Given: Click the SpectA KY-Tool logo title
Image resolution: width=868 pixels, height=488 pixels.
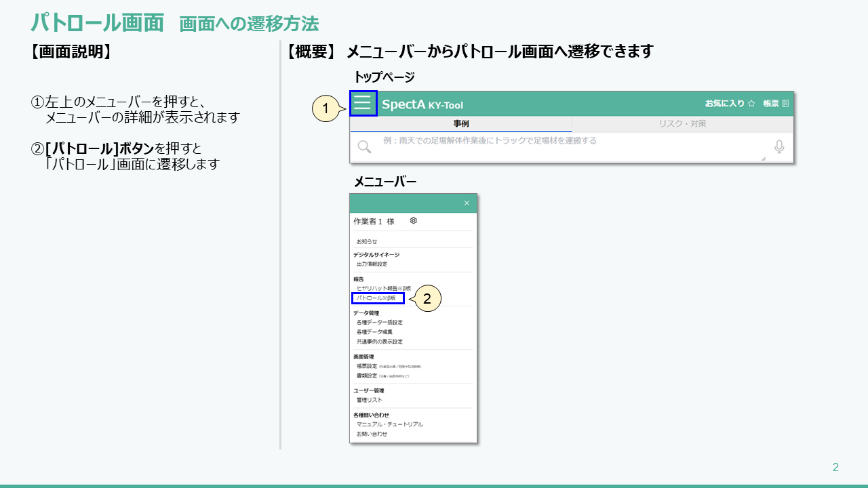Looking at the screenshot, I should coord(422,104).
